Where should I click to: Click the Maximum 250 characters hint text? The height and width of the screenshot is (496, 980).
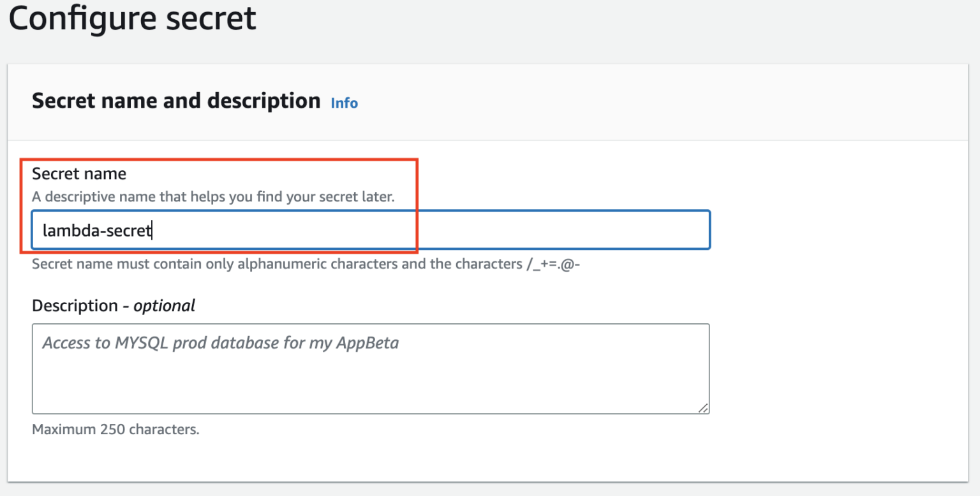(x=115, y=429)
